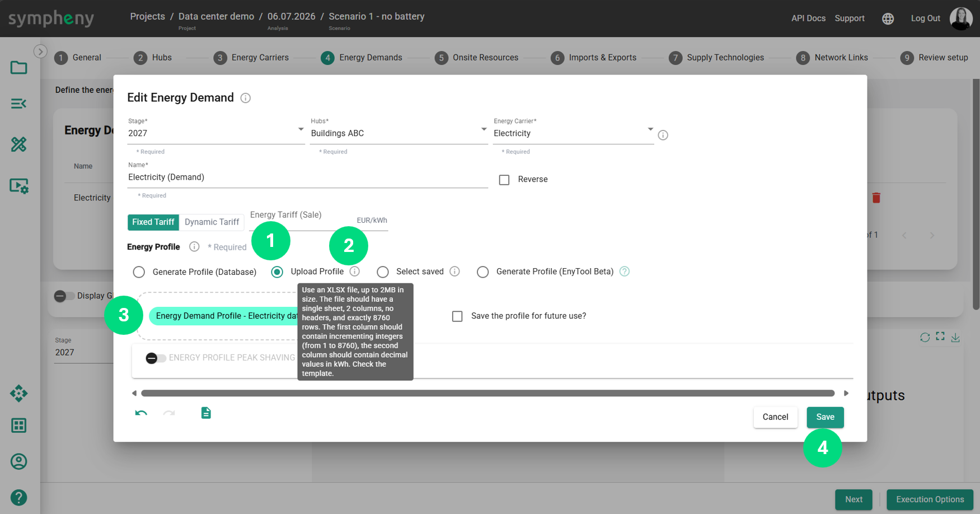Enable Save the profile for future use

[457, 316]
